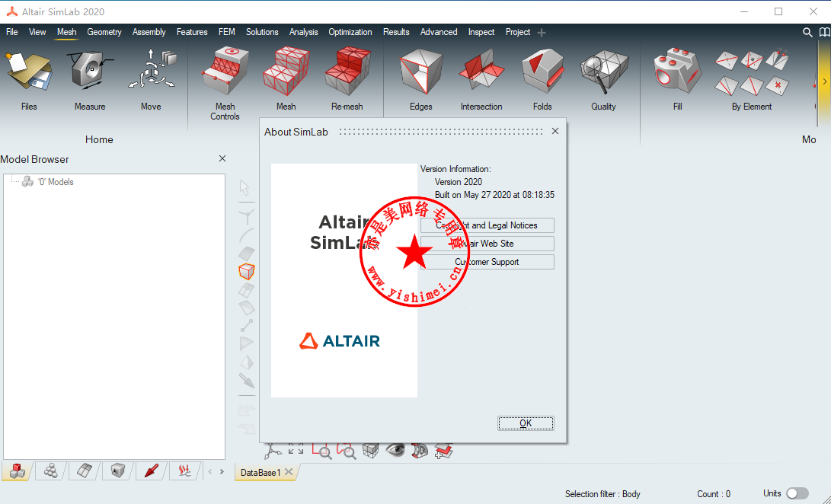831x504 pixels.
Task: Switch to the Assembly tab
Action: point(149,32)
